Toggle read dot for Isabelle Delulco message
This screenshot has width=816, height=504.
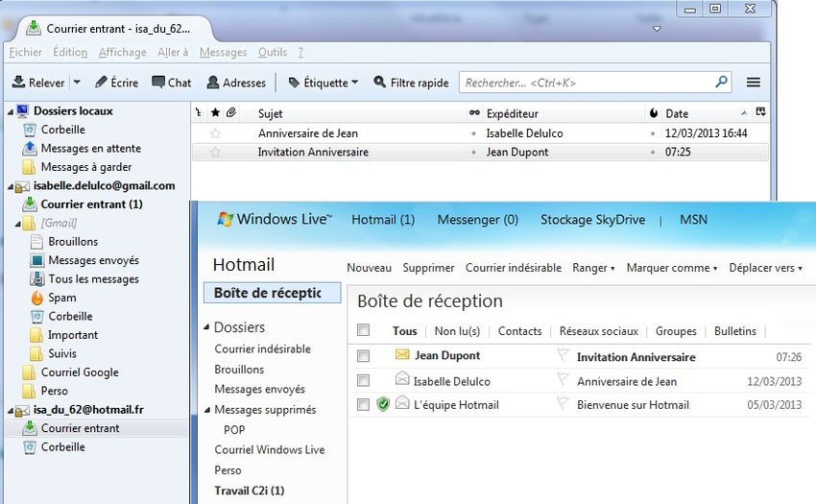pos(473,133)
